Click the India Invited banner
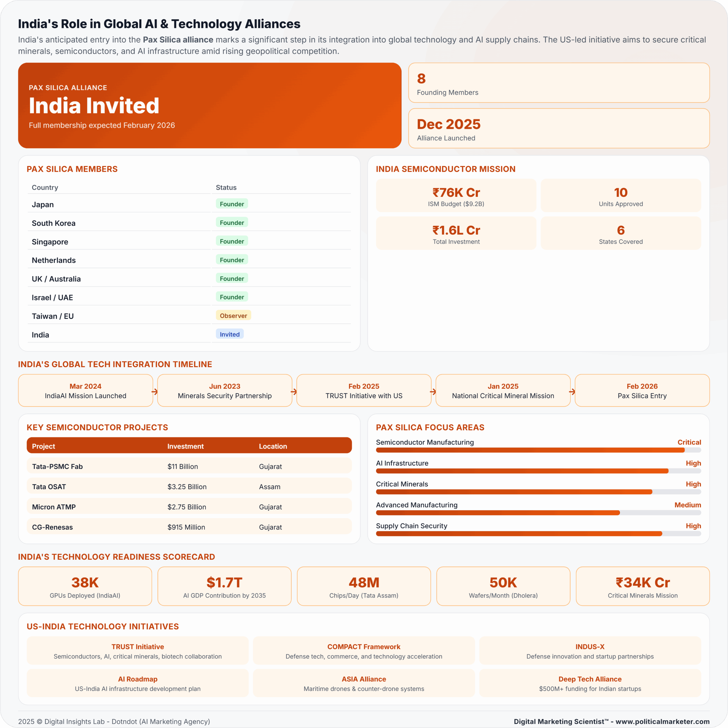The image size is (728, 728). [210, 106]
